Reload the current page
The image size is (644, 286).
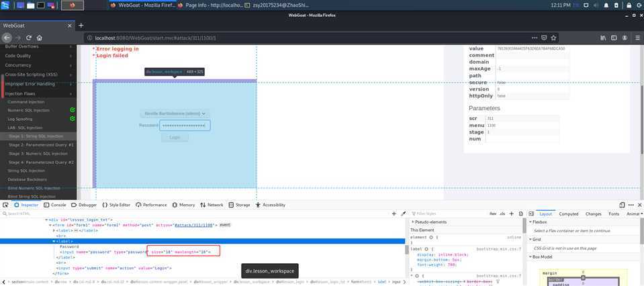point(29,38)
